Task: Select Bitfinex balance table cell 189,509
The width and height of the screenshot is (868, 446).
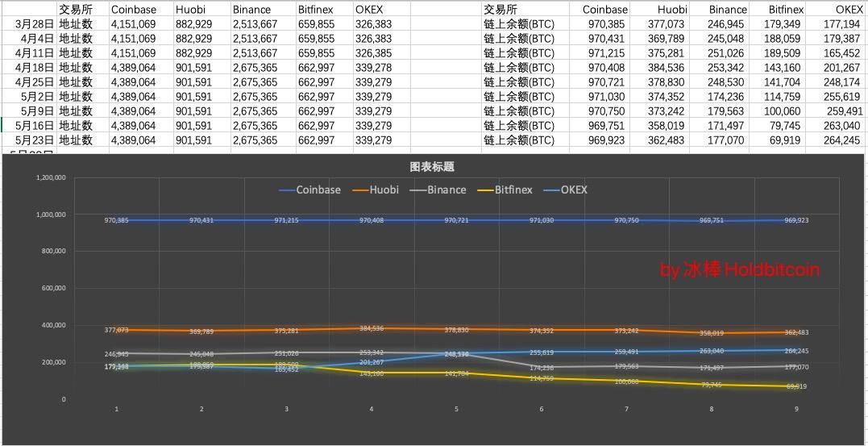Action: pos(779,53)
